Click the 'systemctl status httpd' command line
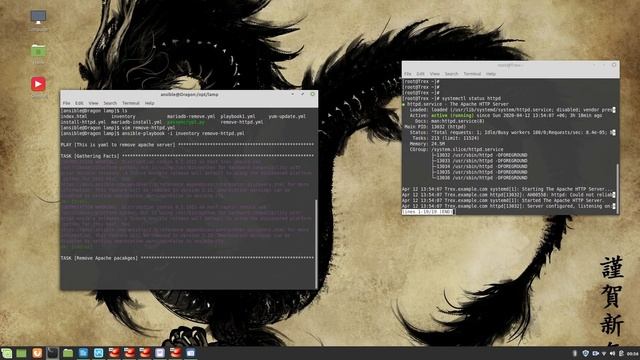This screenshot has height=360, width=640. [451, 98]
